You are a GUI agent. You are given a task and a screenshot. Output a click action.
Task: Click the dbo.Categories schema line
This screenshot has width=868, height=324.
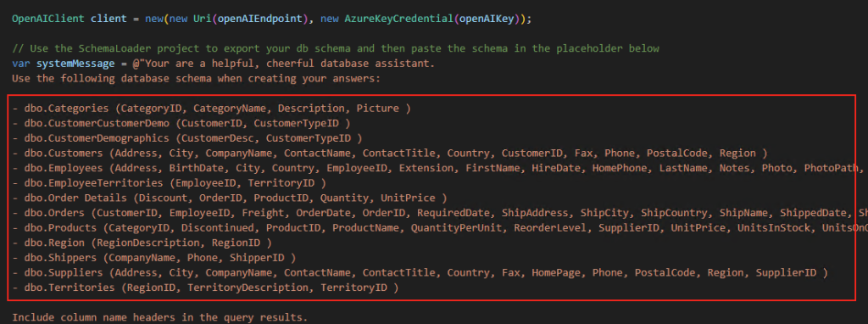tap(211, 108)
